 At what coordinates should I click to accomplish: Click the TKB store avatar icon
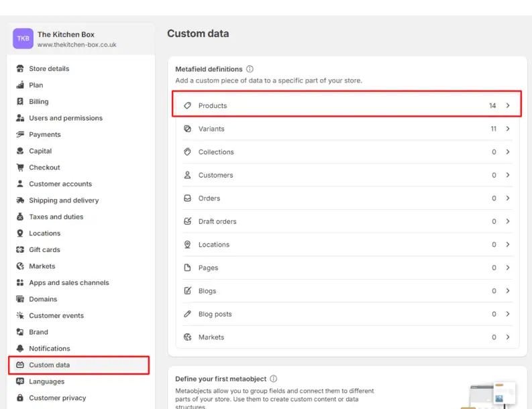click(23, 38)
